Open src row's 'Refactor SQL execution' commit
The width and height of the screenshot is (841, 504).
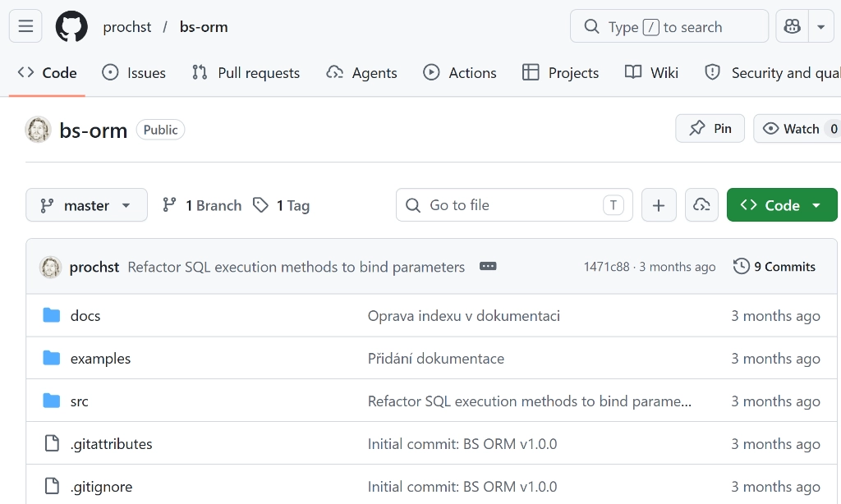point(530,401)
